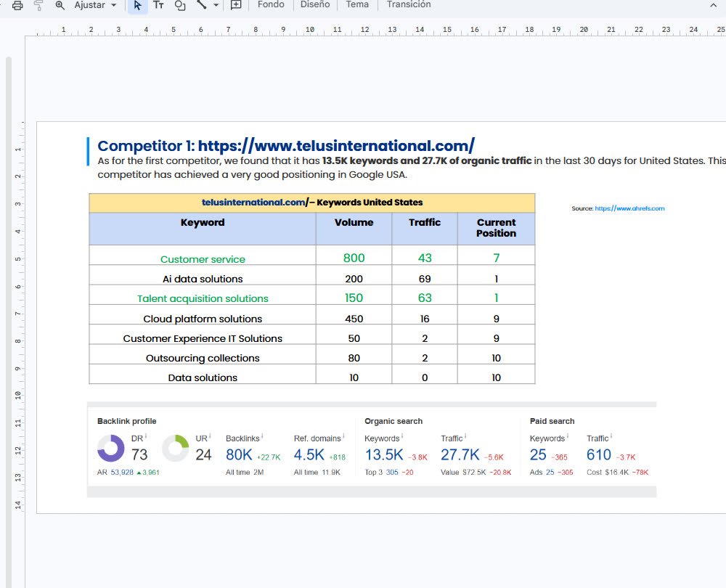The height and width of the screenshot is (588, 726).
Task: Select the Paint format roller icon
Action: pos(38,5)
